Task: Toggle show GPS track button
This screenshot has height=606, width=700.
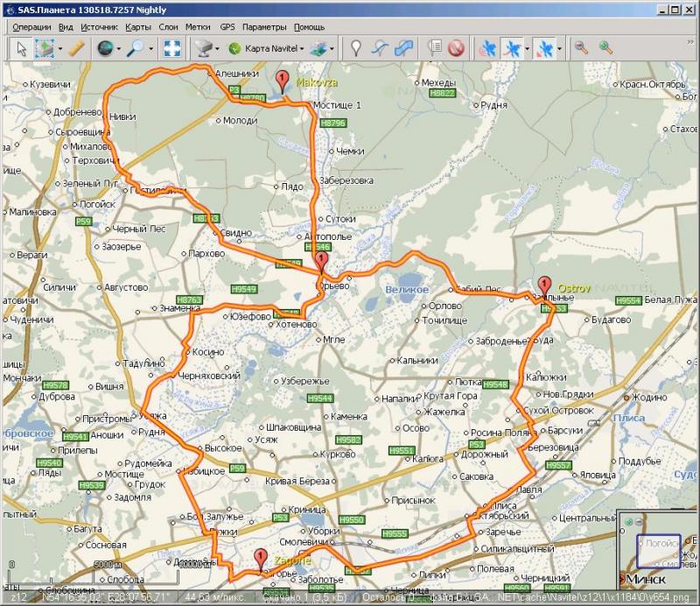Action: (512, 48)
